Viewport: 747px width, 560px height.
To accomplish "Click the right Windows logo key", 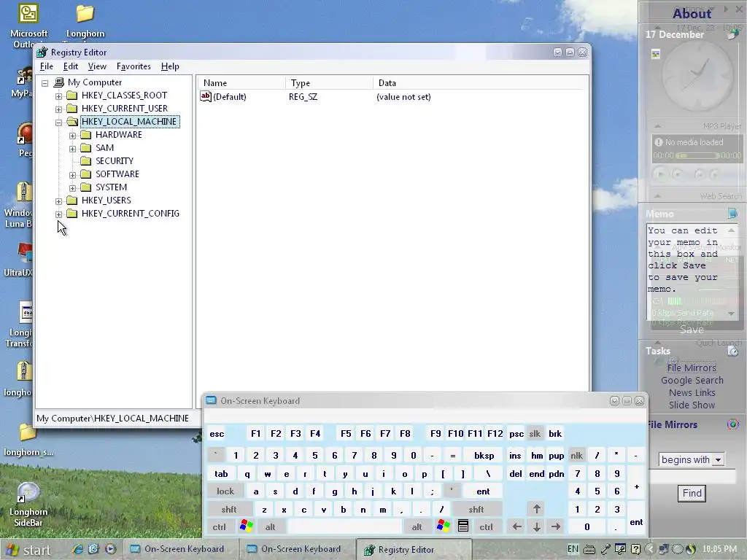I will (x=443, y=526).
